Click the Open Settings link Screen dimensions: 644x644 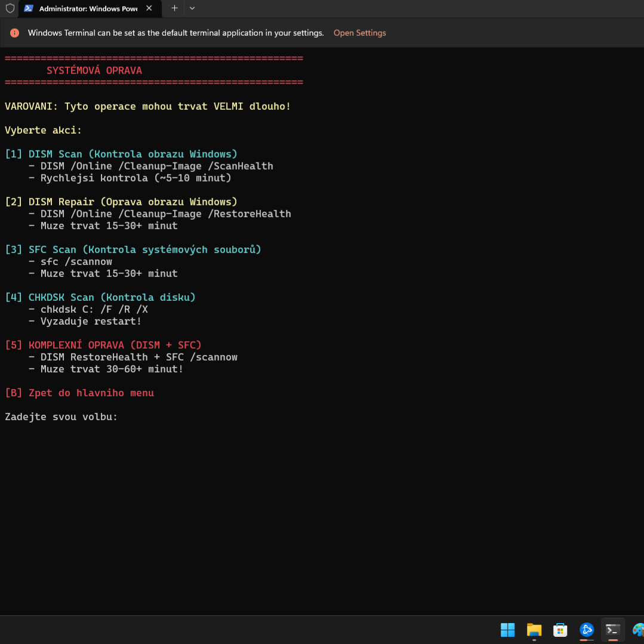click(x=359, y=33)
